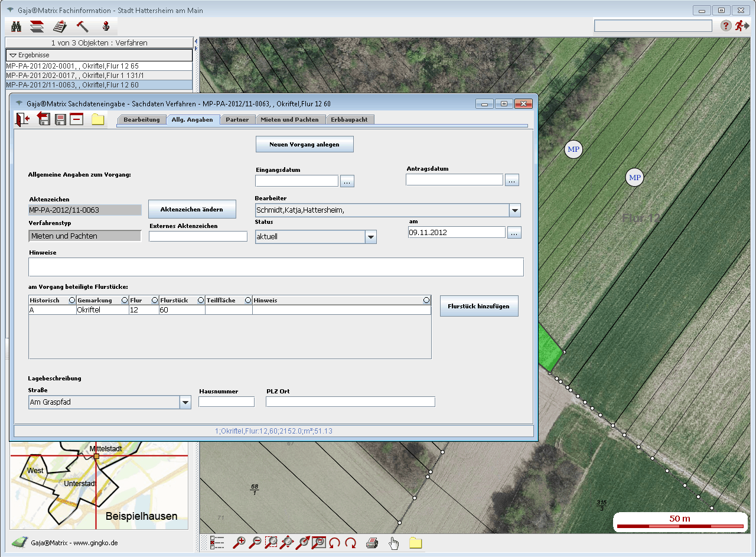
Task: Open the Partner tab
Action: pyautogui.click(x=237, y=119)
